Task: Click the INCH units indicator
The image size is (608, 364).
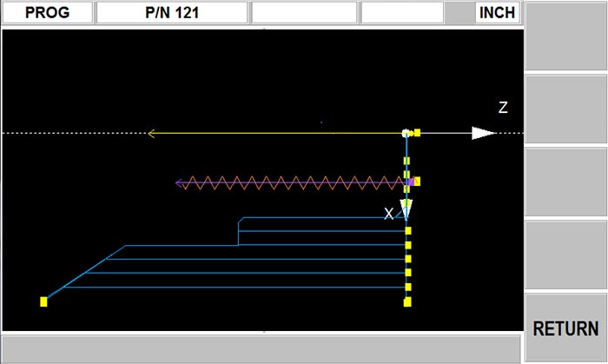Action: click(497, 12)
